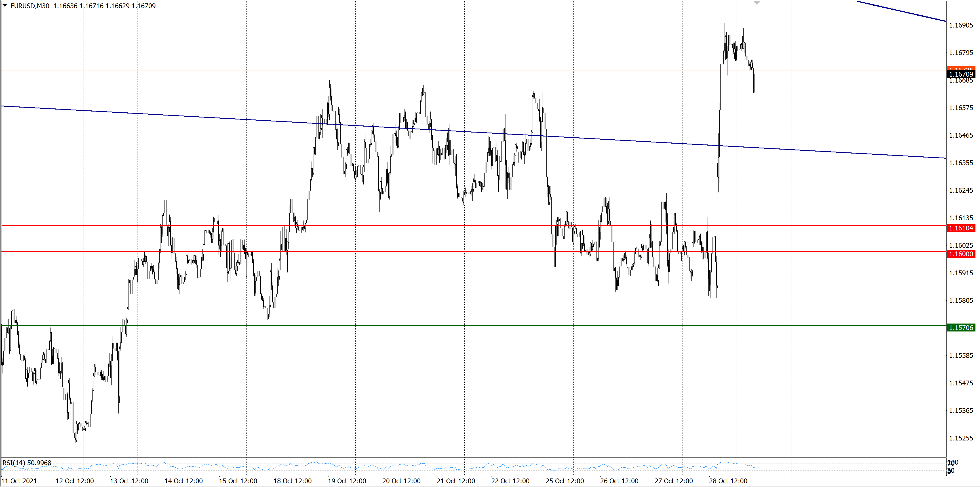
Task: Select the red 1.16104 price label
Action: 961,228
